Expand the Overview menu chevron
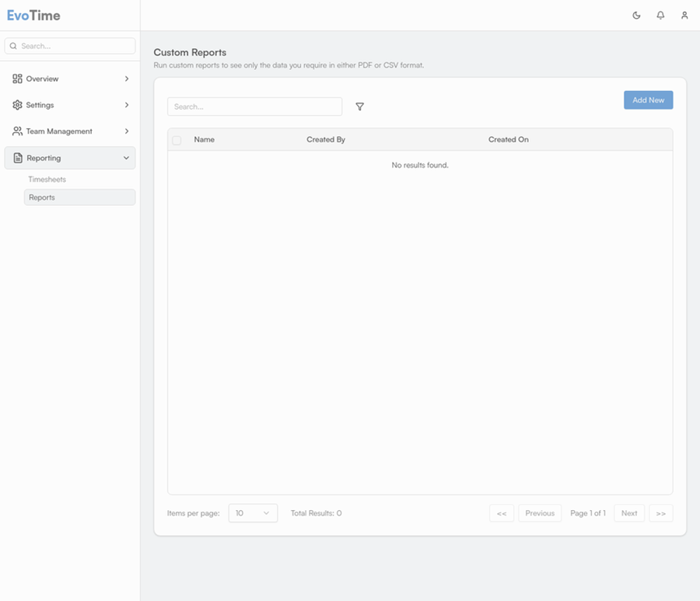Image resolution: width=700 pixels, height=601 pixels. (127, 79)
